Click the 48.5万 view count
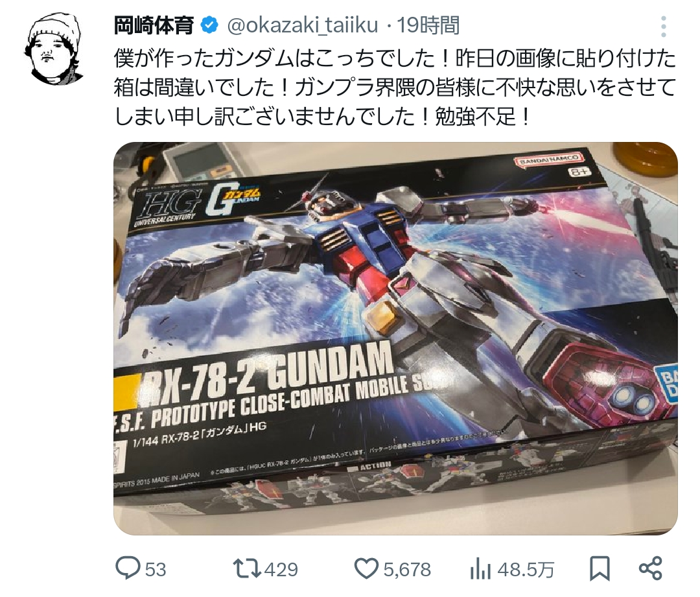The image size is (700, 597). 526,570
